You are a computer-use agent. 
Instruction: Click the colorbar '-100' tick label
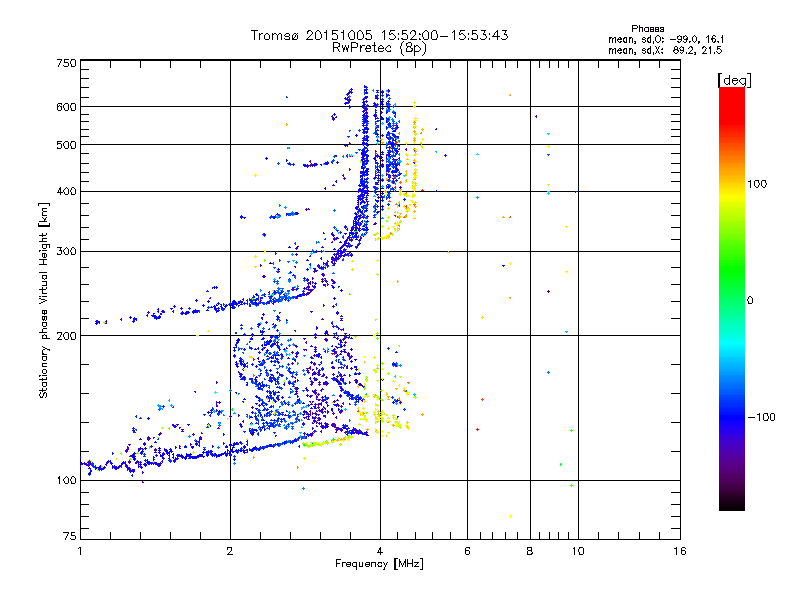point(762,417)
